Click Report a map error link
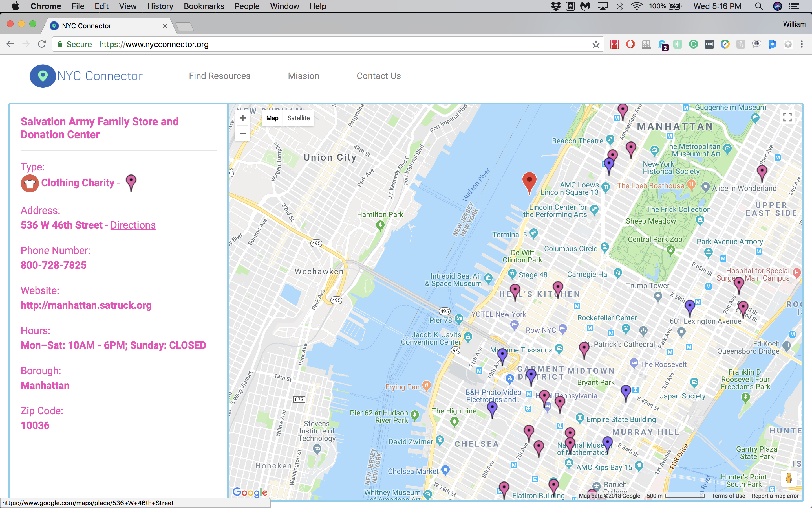Screen dimensions: 812x508 [775, 496]
